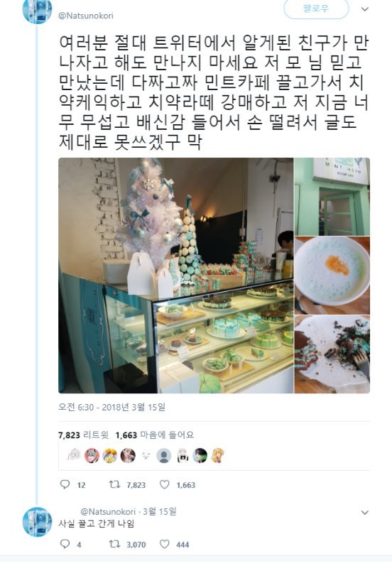Retweet the main tweet with 7,823 retweets
The image size is (392, 568).
coord(115,484)
